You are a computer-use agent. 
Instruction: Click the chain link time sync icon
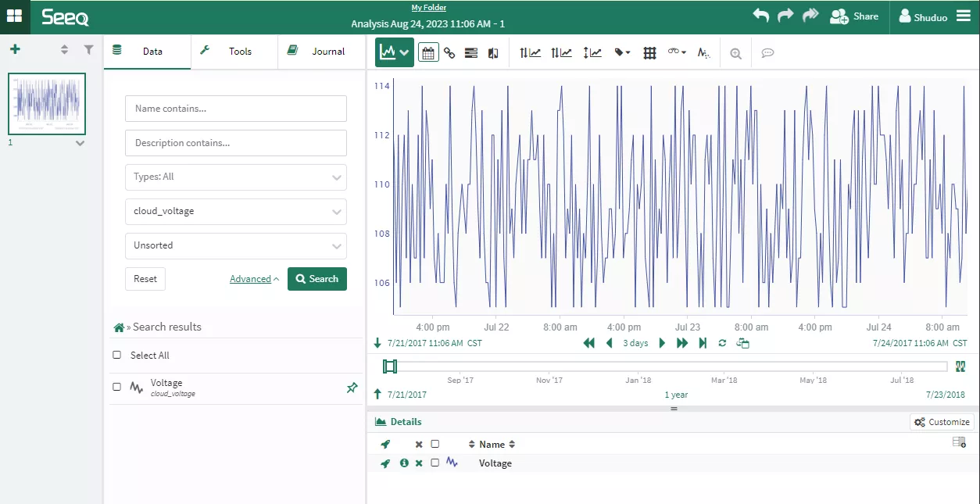[449, 52]
